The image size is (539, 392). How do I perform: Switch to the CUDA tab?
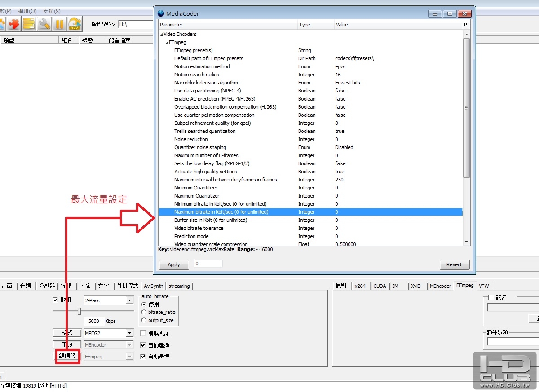380,286
